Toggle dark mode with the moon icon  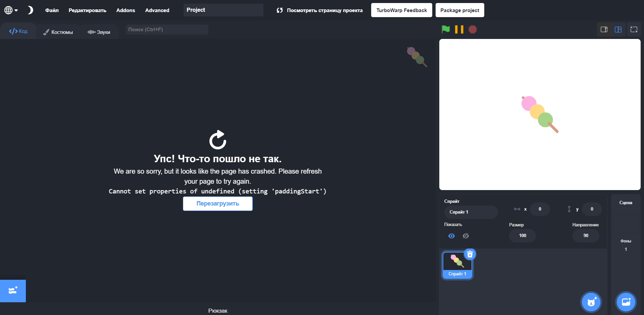(x=30, y=10)
